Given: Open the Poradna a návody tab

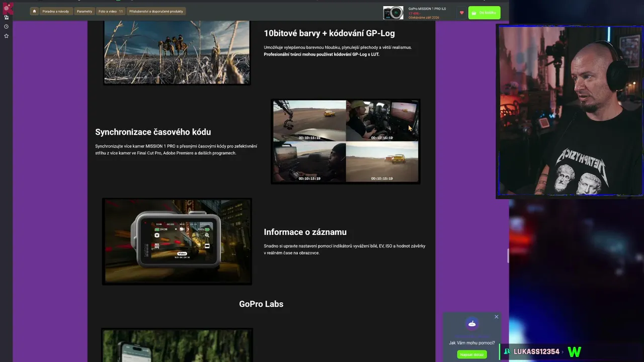Looking at the screenshot, I should (x=56, y=11).
